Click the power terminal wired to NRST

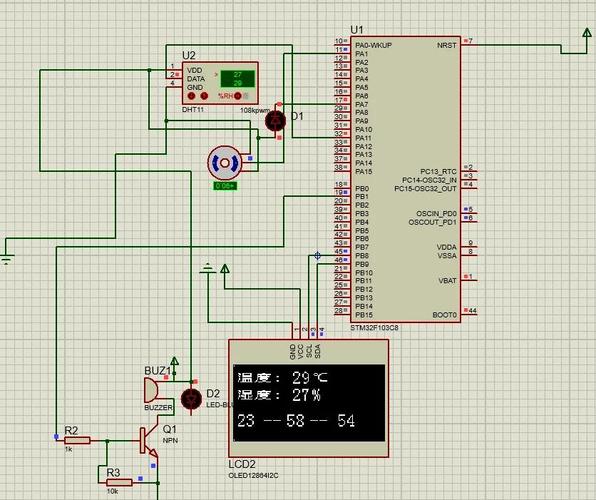click(x=587, y=33)
